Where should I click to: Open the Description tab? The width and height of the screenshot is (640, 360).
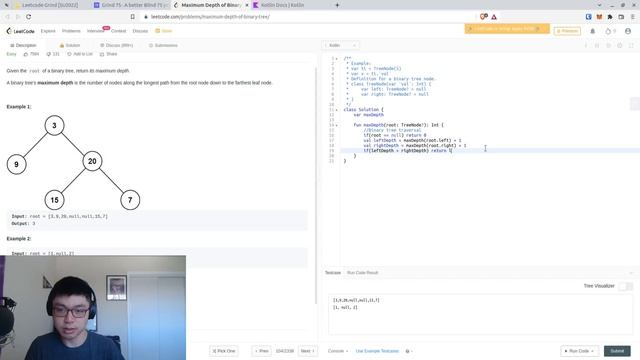pos(23,45)
